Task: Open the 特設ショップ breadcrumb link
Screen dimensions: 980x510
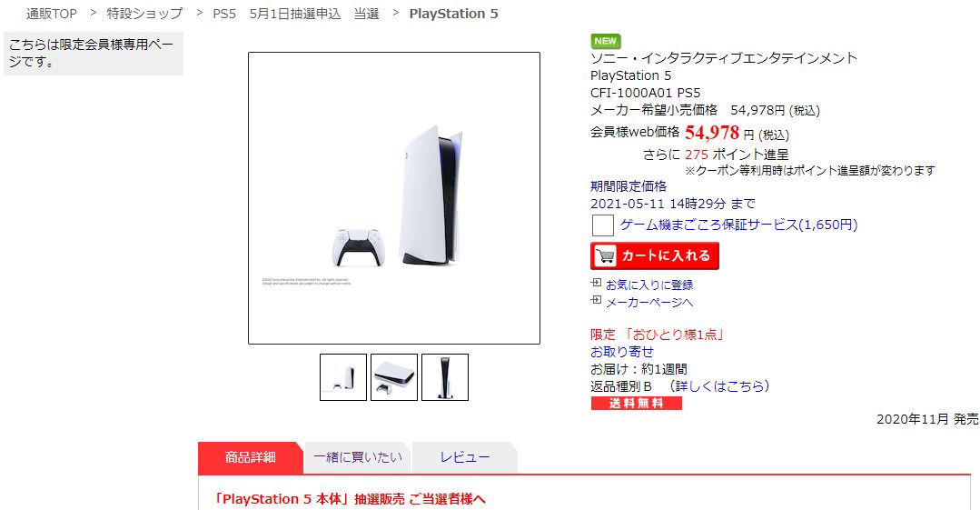Action: coord(145,14)
